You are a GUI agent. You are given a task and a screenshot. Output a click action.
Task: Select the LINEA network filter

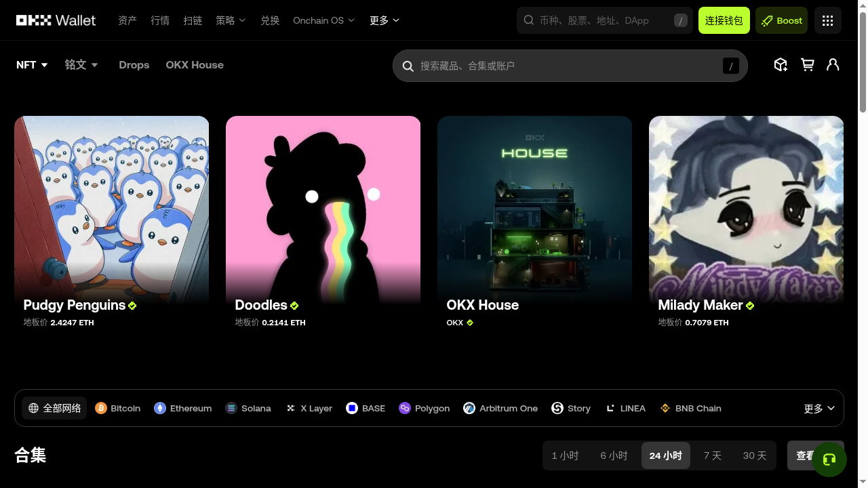626,408
